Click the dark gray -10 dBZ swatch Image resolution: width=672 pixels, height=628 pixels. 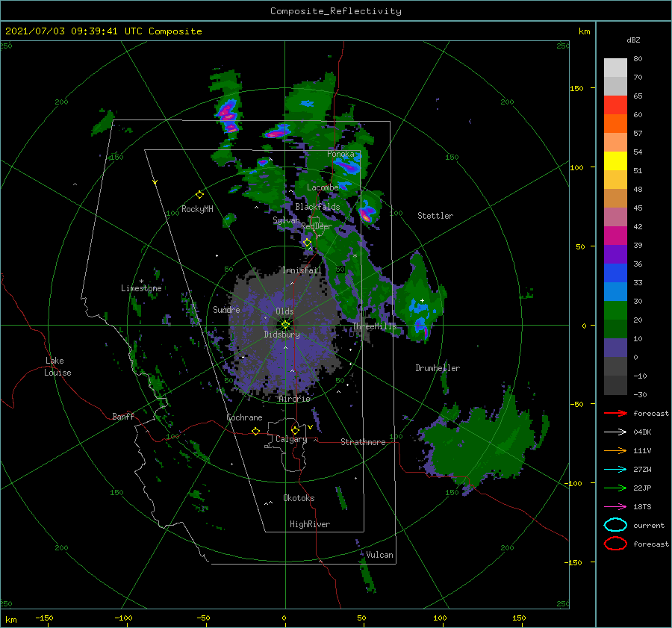click(615, 385)
